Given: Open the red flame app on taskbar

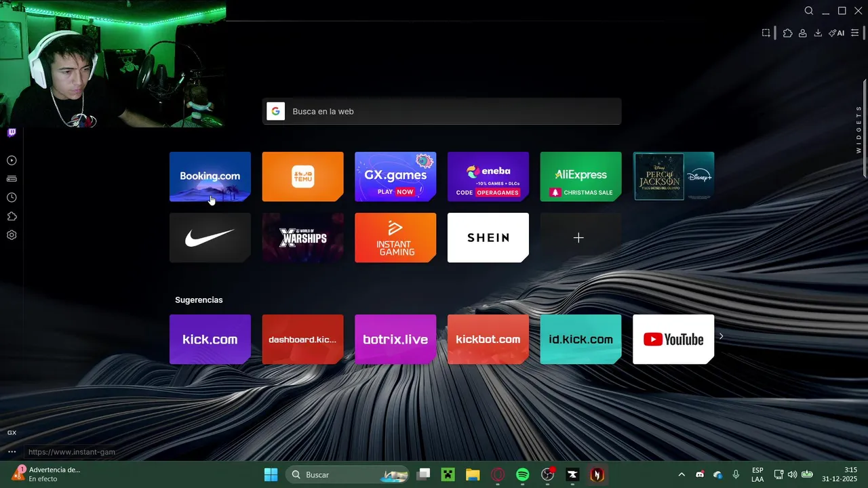Looking at the screenshot, I should pos(597,474).
